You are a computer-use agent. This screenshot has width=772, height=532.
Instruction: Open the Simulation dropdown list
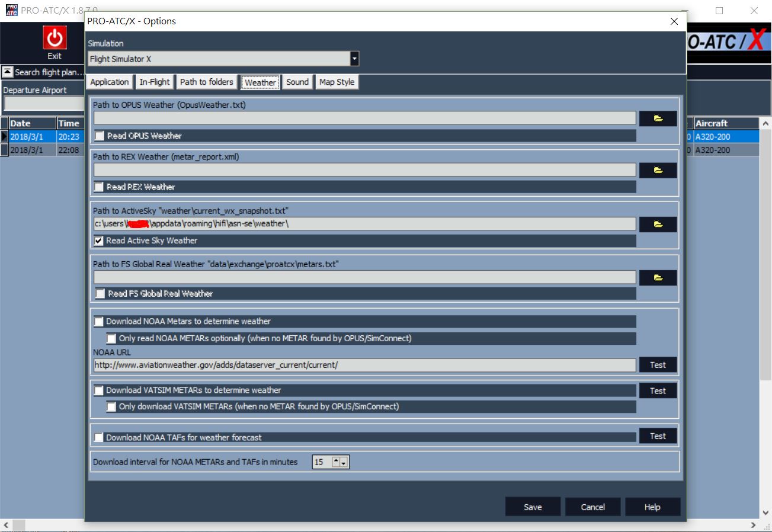(x=354, y=59)
